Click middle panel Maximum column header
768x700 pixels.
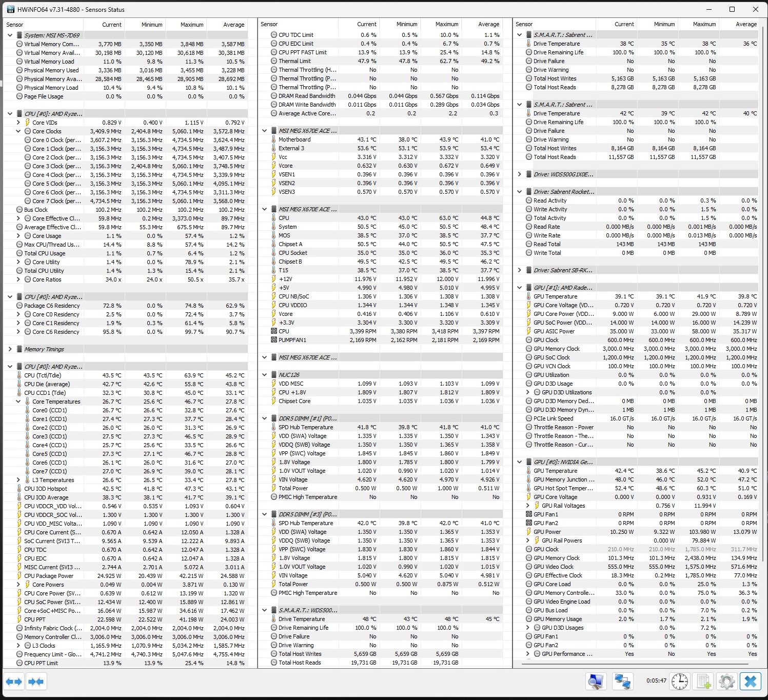point(441,24)
